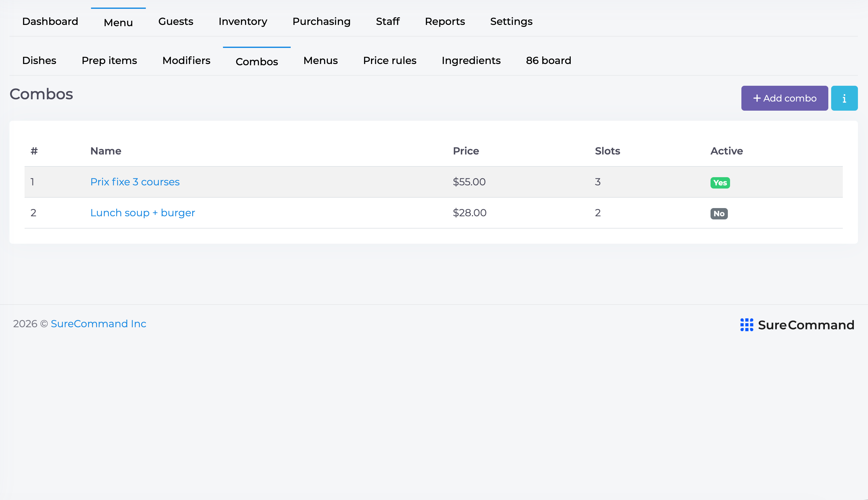Switch to the Dashboard tab
868x500 pixels.
(x=50, y=21)
